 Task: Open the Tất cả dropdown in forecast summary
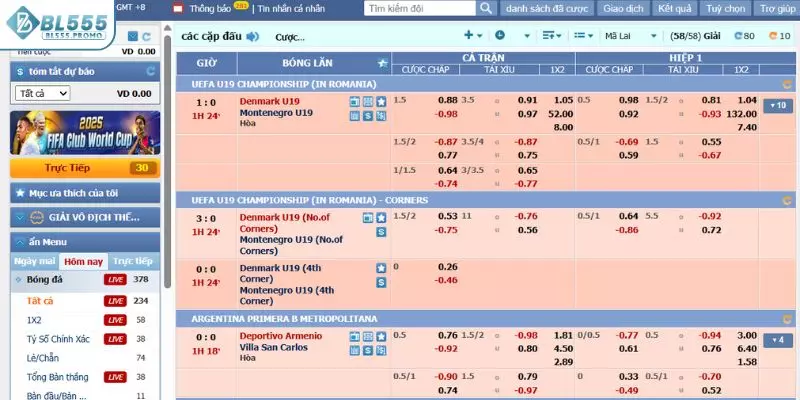[41, 93]
